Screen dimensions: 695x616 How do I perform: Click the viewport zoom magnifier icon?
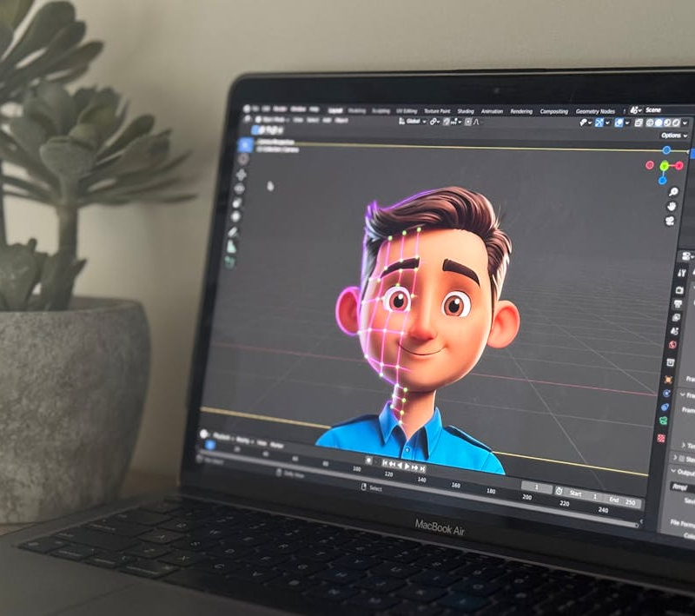[674, 192]
